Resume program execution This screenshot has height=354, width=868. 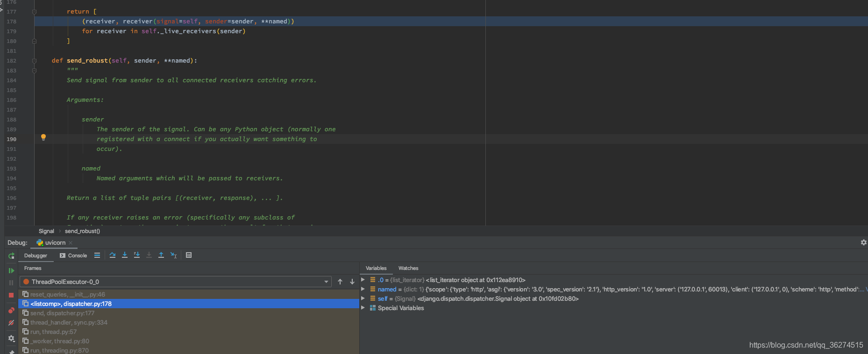coord(11,270)
